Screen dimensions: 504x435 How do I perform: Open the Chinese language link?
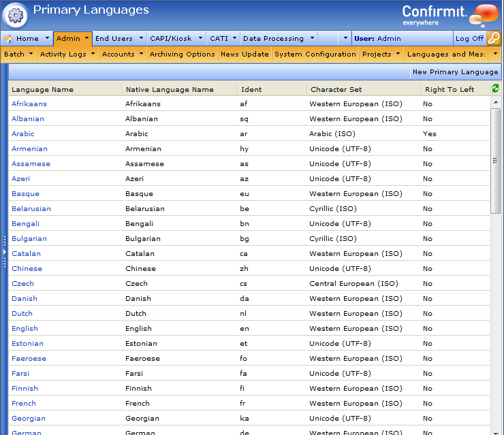pyautogui.click(x=27, y=269)
